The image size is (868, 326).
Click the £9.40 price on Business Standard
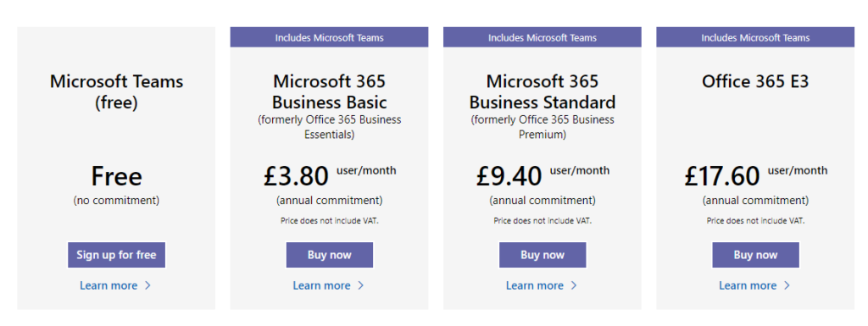pyautogui.click(x=509, y=176)
